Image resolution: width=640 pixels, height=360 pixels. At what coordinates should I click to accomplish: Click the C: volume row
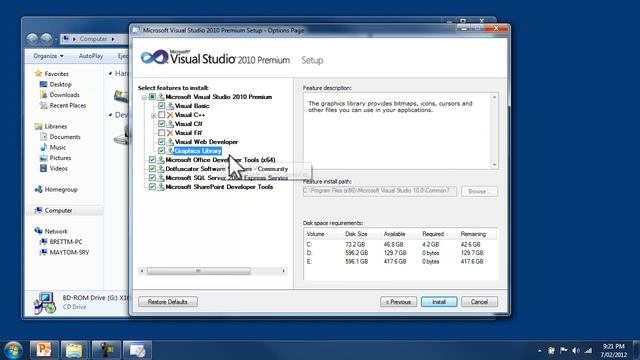point(400,244)
